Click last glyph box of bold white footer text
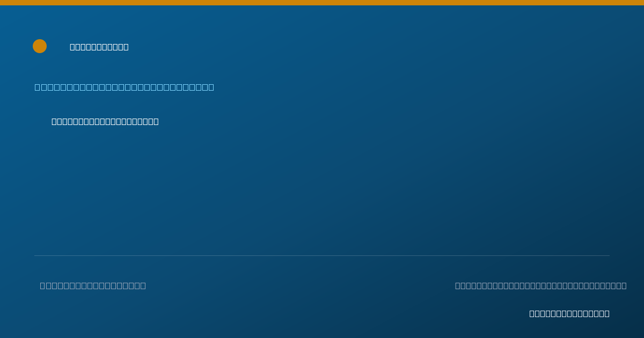This screenshot has width=644, height=338. click(607, 313)
